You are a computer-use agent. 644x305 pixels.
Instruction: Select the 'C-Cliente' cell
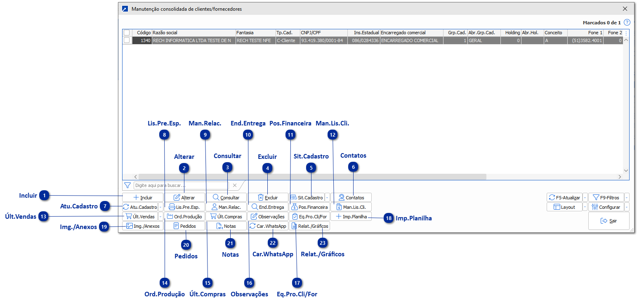click(x=288, y=40)
